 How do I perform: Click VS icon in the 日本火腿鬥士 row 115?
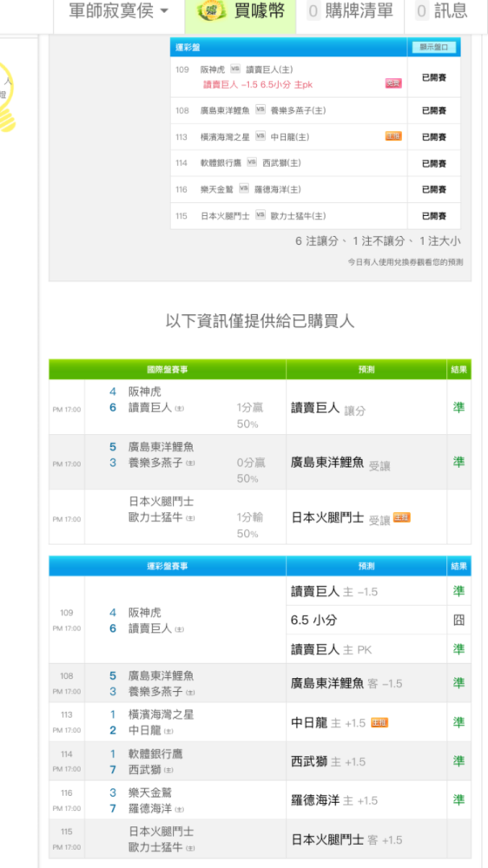pyautogui.click(x=260, y=215)
